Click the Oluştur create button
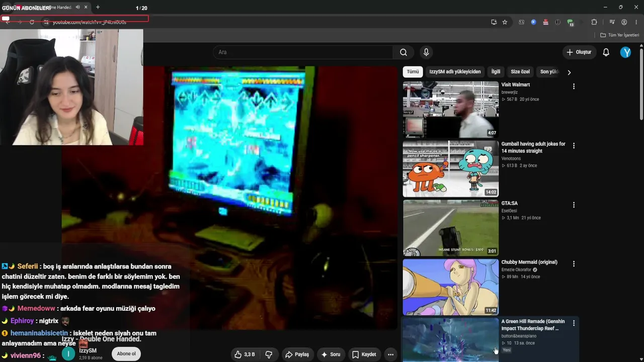The image size is (644, 362). tap(579, 52)
